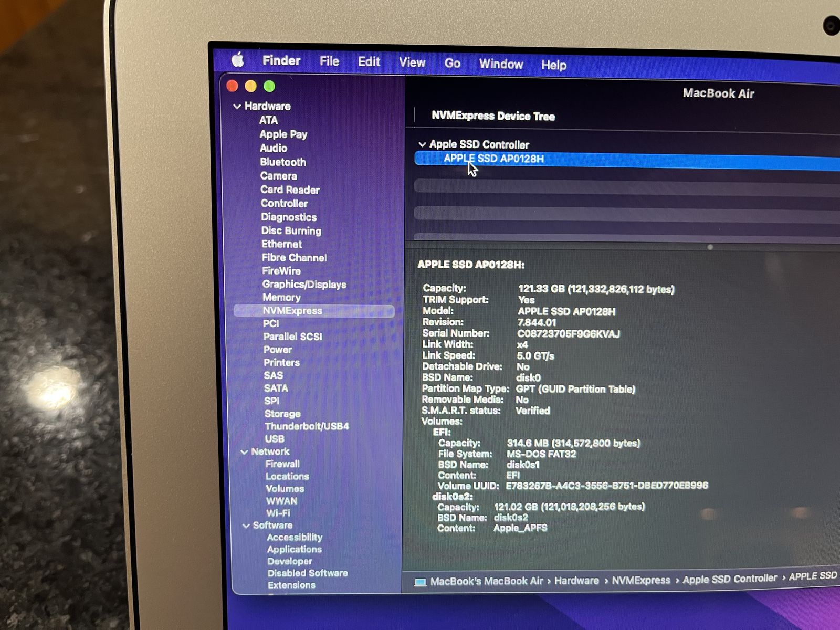
Task: Open the File menu
Action: point(329,61)
